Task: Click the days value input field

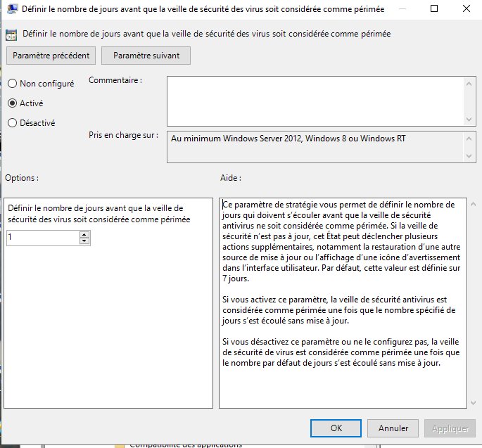Action: [42, 238]
